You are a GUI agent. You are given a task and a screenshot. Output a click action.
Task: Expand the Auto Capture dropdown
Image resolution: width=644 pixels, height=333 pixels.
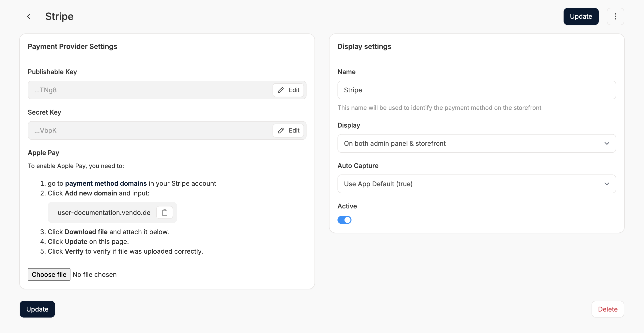[470, 184]
